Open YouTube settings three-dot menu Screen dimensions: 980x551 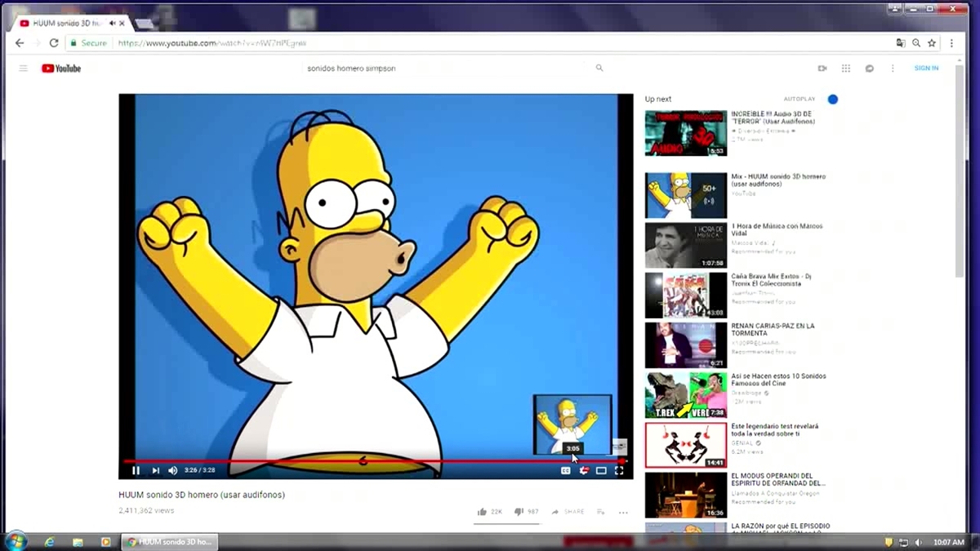click(x=893, y=69)
